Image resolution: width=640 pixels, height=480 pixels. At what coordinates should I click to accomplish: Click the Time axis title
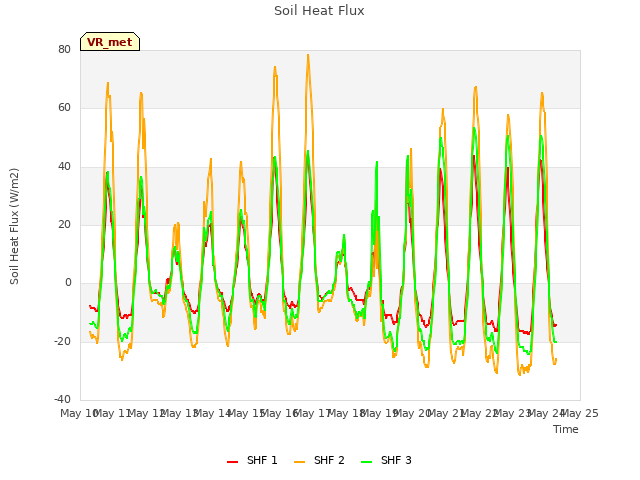(566, 429)
